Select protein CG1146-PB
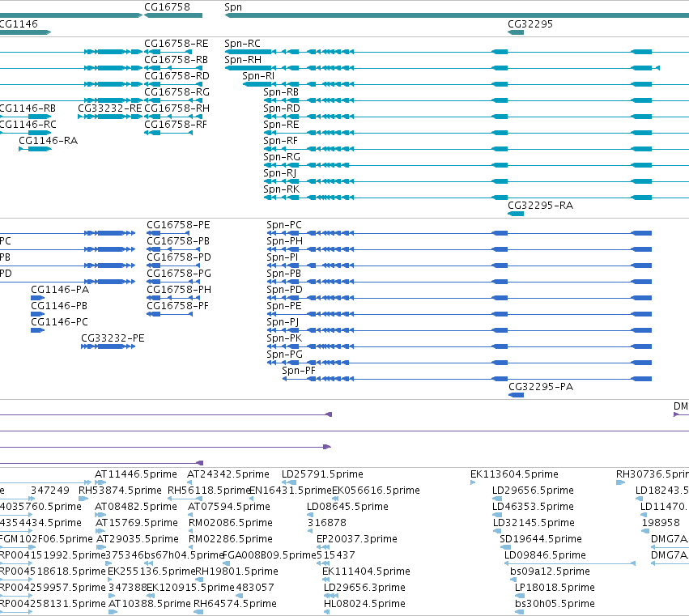Screen dimensions: 689x616 59,306
